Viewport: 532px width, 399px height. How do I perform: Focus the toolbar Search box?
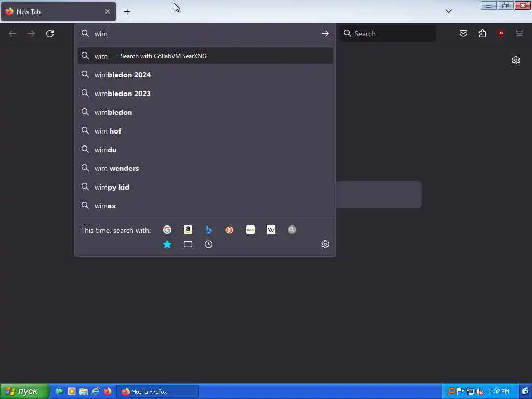(x=388, y=34)
